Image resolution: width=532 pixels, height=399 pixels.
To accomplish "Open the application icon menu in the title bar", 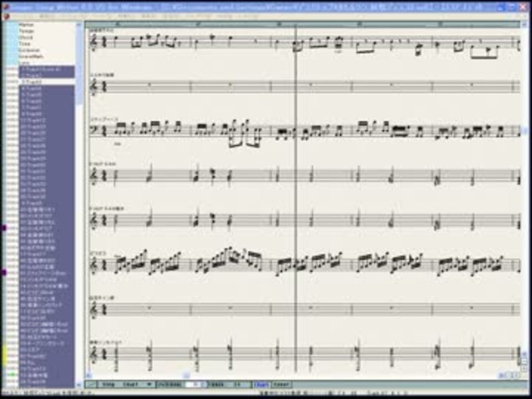I will (6, 7).
